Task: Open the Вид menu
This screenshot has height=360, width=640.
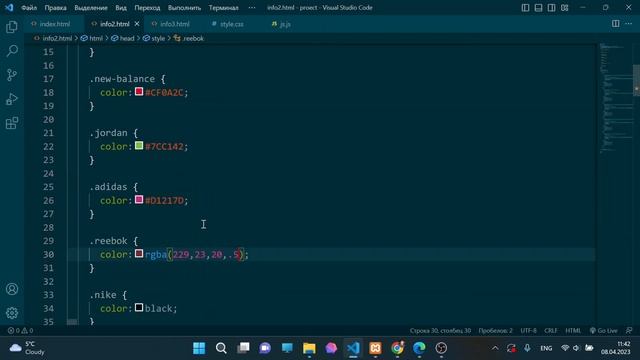Action: (x=121, y=8)
